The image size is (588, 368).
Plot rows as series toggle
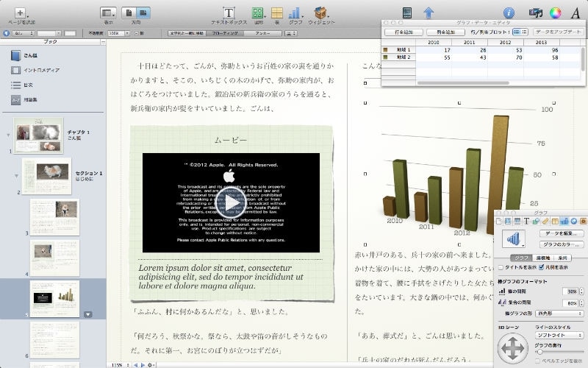(517, 32)
